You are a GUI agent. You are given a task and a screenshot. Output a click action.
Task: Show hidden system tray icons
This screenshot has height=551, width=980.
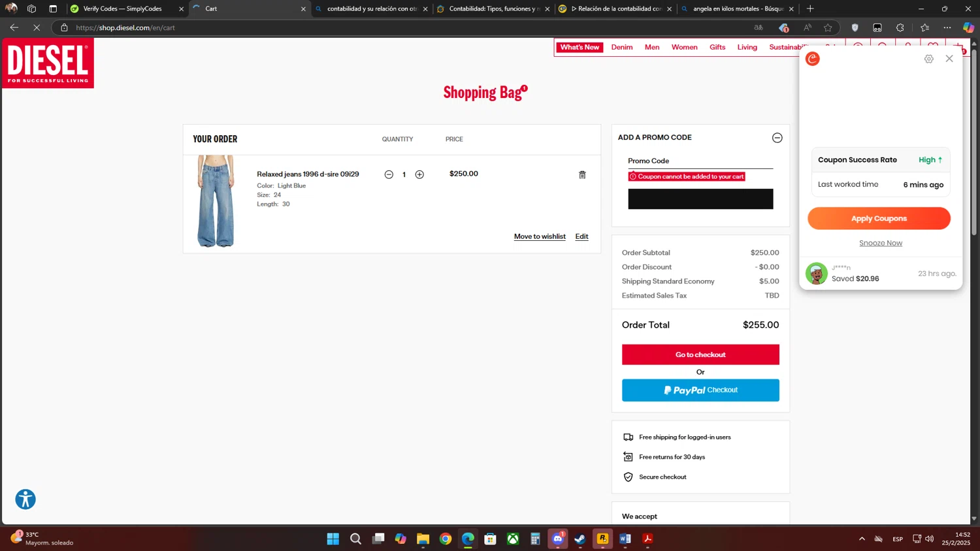(862, 539)
